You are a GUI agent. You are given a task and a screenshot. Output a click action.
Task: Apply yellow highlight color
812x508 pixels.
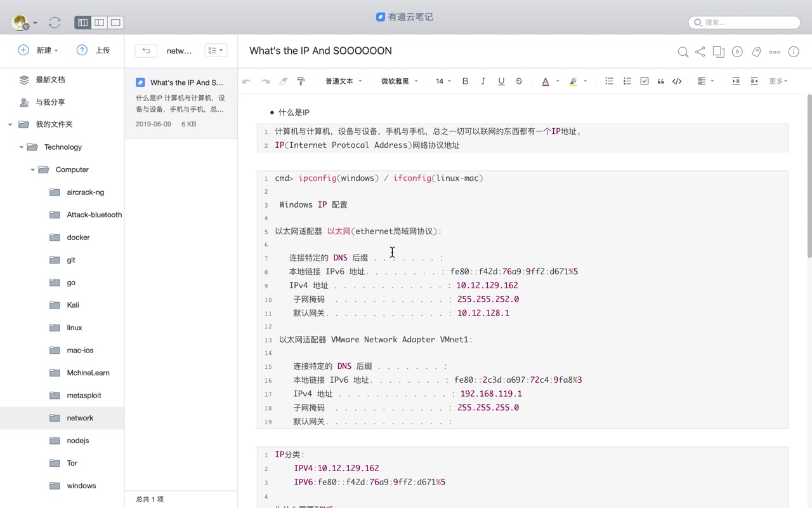click(x=573, y=81)
